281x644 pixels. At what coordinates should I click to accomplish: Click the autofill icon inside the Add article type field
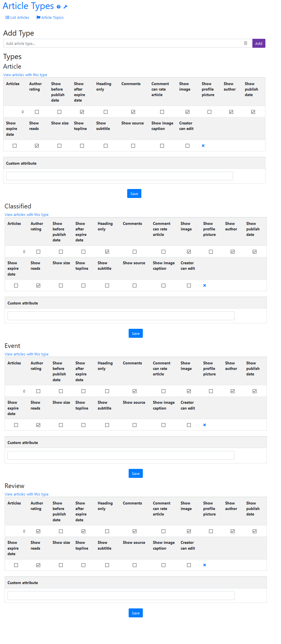(x=245, y=43)
